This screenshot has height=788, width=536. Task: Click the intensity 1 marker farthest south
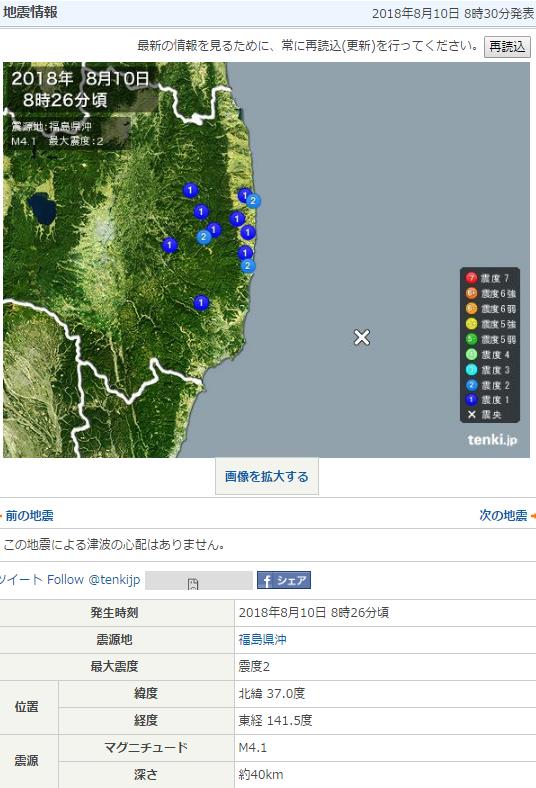click(x=201, y=303)
